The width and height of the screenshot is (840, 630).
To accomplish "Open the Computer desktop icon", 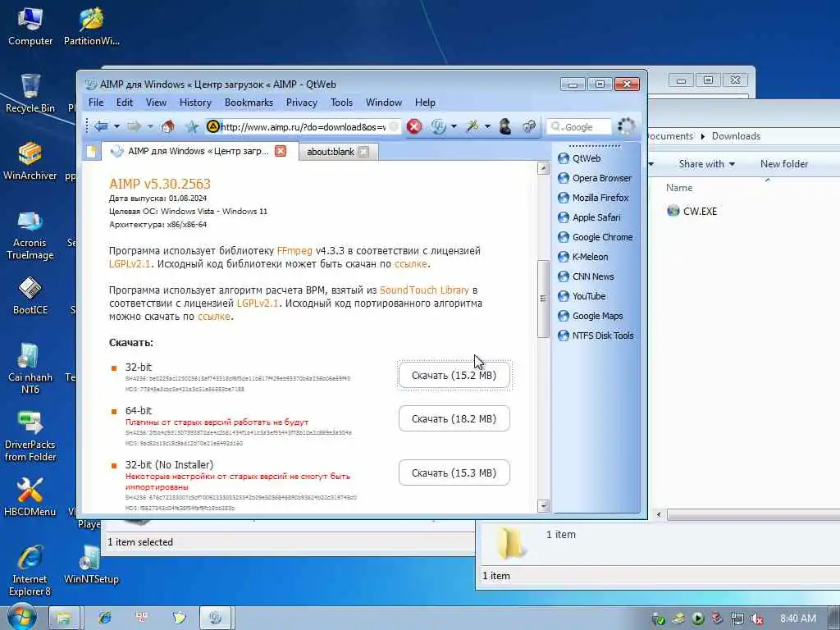I will (x=30, y=27).
